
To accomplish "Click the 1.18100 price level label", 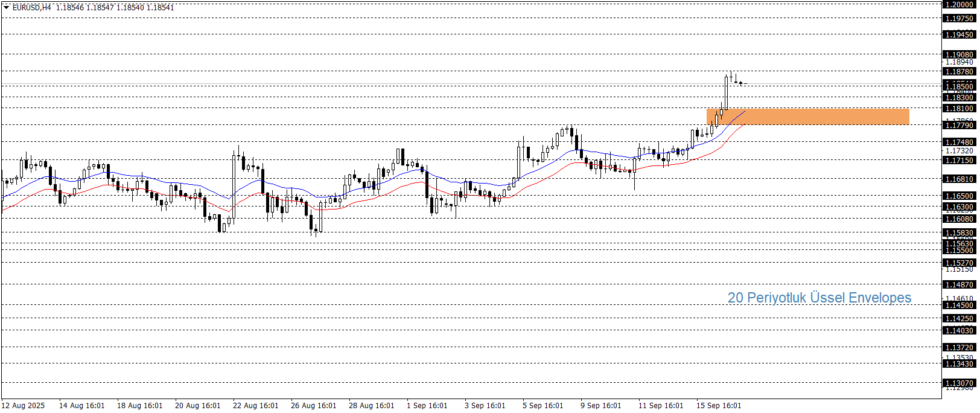I will pos(959,108).
